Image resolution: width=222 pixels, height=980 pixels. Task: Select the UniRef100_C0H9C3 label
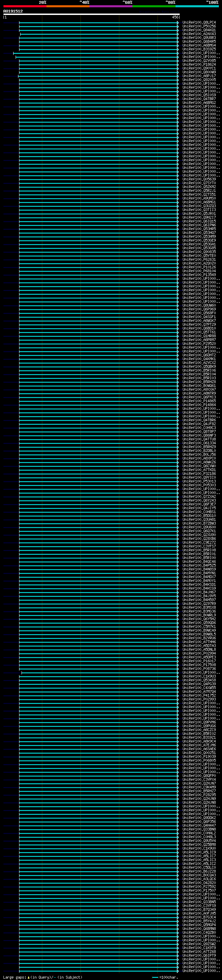(x=199, y=428)
